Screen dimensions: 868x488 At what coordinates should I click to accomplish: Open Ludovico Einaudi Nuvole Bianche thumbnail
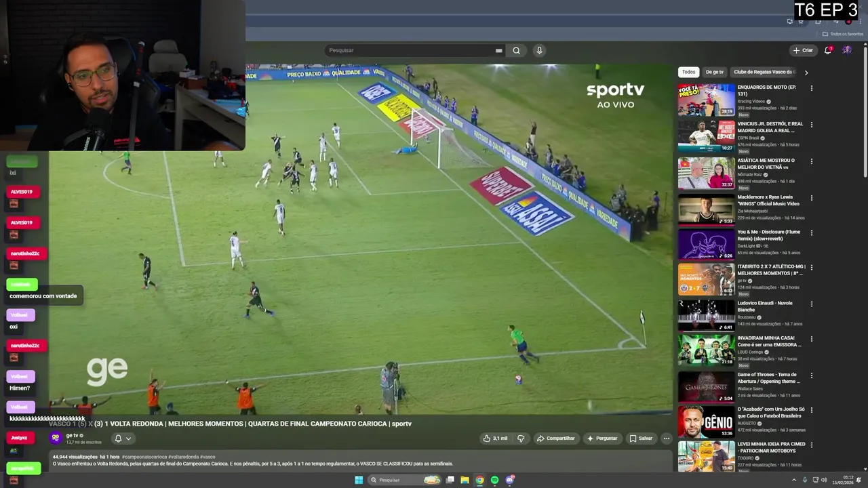click(x=706, y=315)
